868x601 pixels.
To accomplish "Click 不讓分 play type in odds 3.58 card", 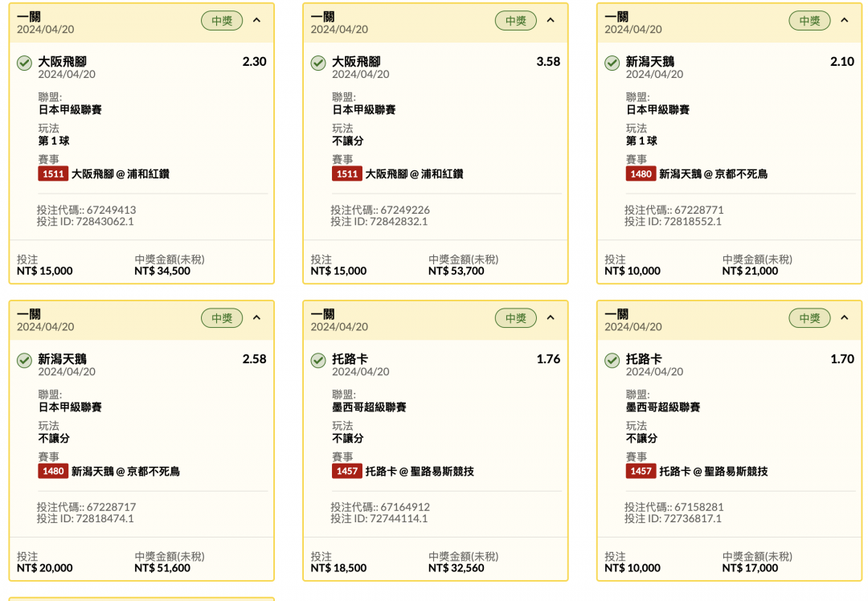I will point(348,141).
